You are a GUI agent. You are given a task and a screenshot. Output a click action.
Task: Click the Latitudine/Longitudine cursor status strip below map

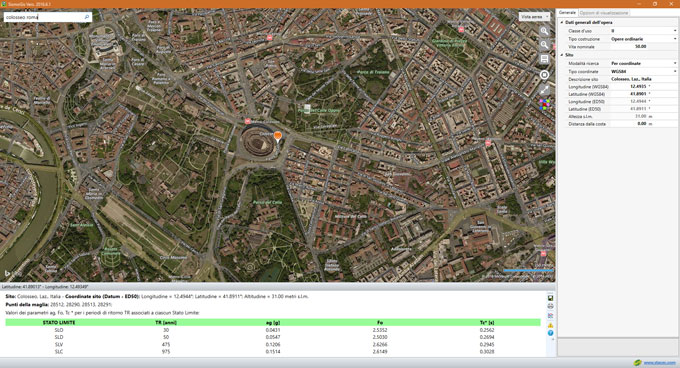tap(278, 287)
